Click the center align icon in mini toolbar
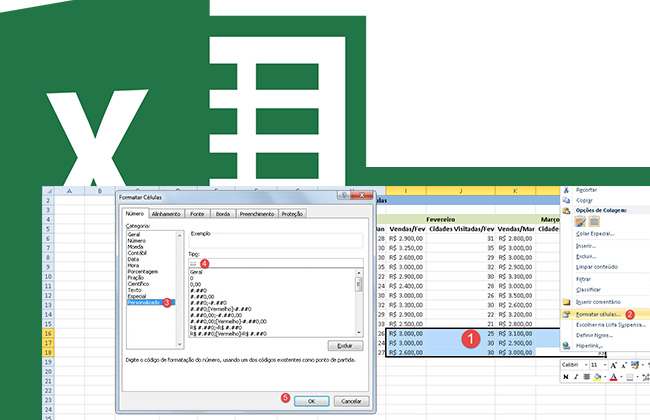This screenshot has width=650, height=420. point(586,377)
